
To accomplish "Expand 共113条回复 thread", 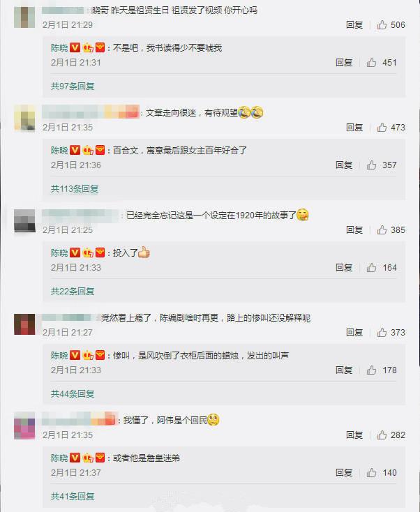I will (x=75, y=189).
